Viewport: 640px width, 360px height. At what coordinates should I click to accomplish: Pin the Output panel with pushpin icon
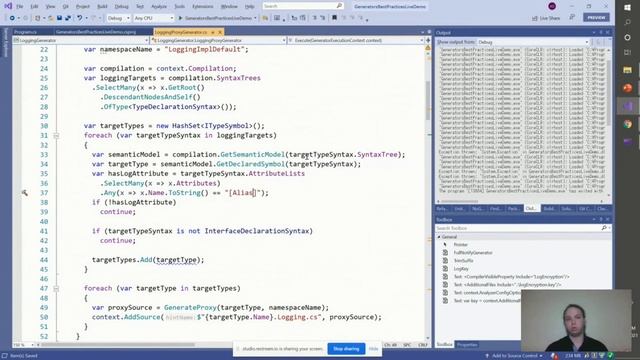(x=600, y=32)
